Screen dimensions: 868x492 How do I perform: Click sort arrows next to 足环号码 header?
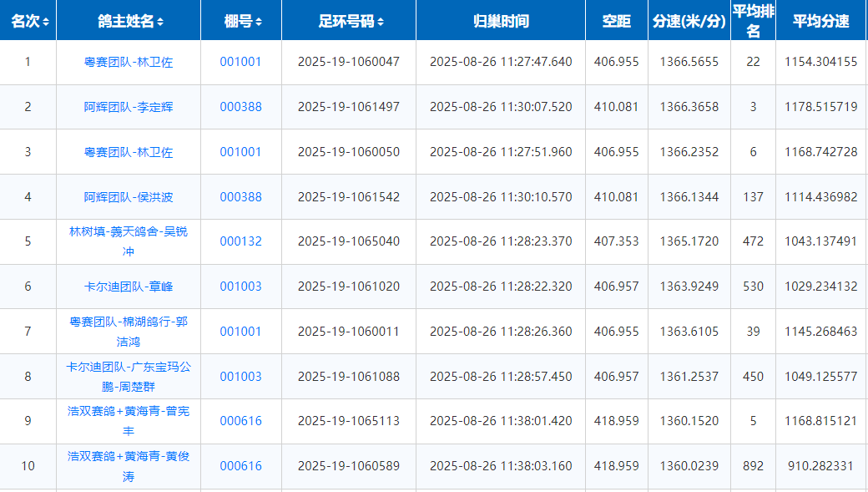(x=381, y=22)
